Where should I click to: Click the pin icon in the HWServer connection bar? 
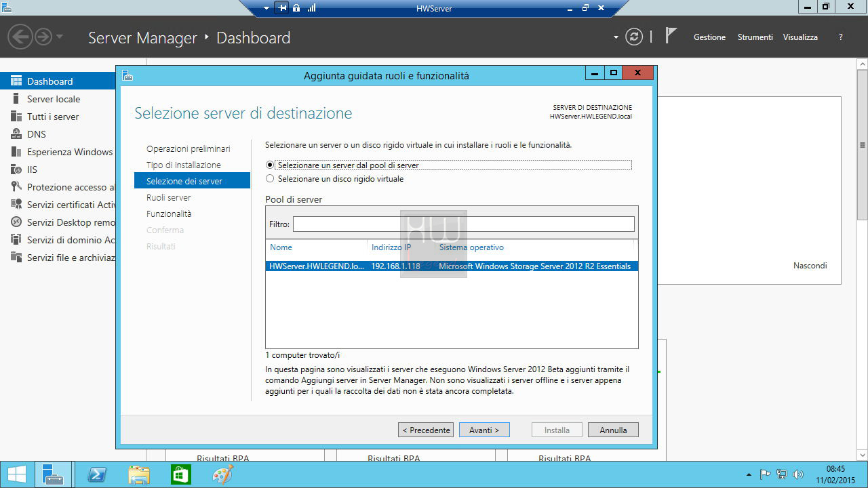[283, 8]
